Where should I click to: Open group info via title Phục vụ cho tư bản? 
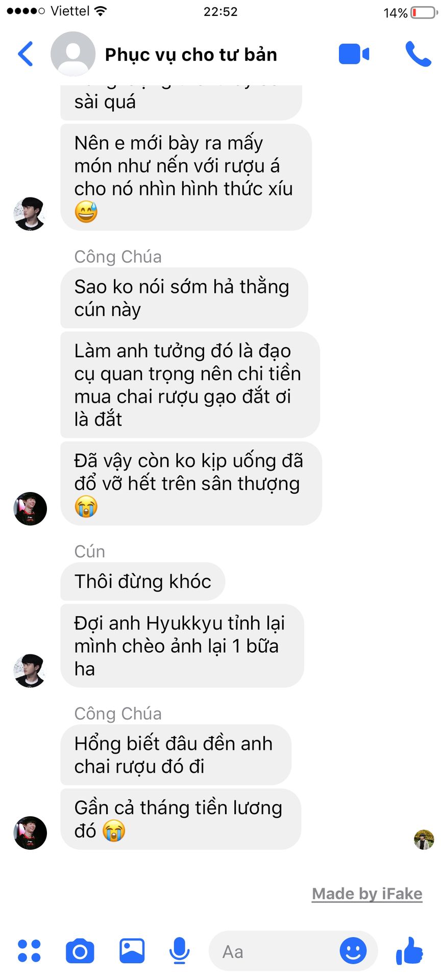coord(191,55)
